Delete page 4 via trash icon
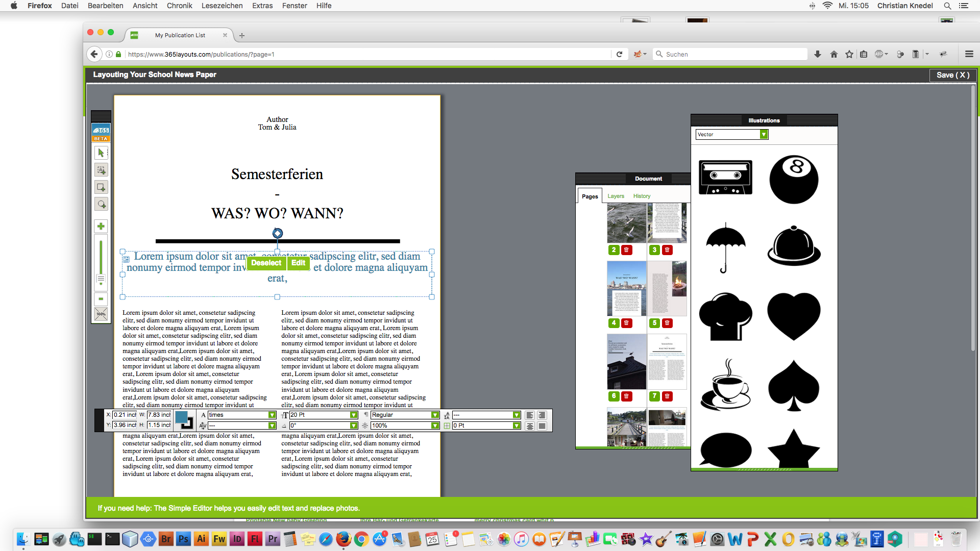This screenshot has height=551, width=980. (626, 323)
